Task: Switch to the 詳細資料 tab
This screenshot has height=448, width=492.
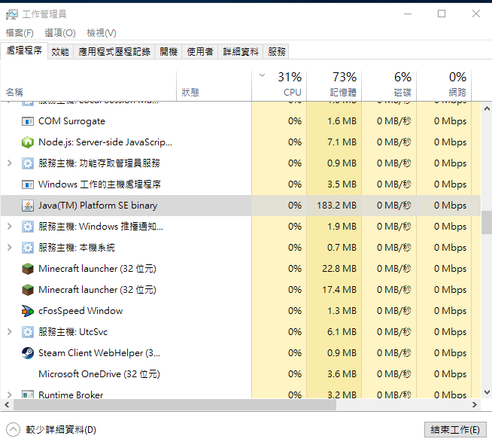Action: [x=241, y=51]
